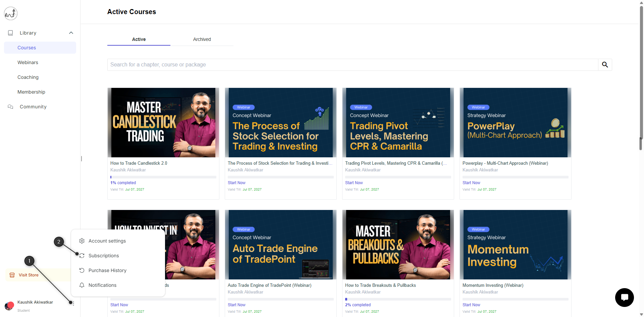
Task: Click the Library book icon
Action: coord(10,33)
